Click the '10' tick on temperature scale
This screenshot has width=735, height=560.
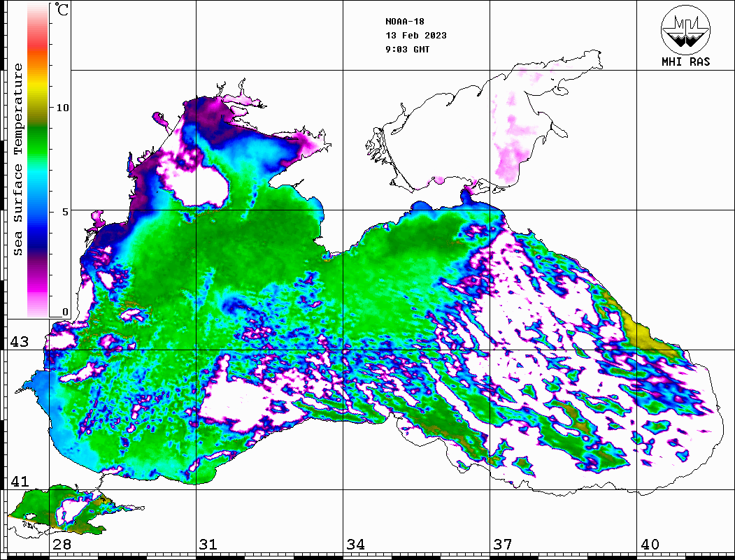62,108
